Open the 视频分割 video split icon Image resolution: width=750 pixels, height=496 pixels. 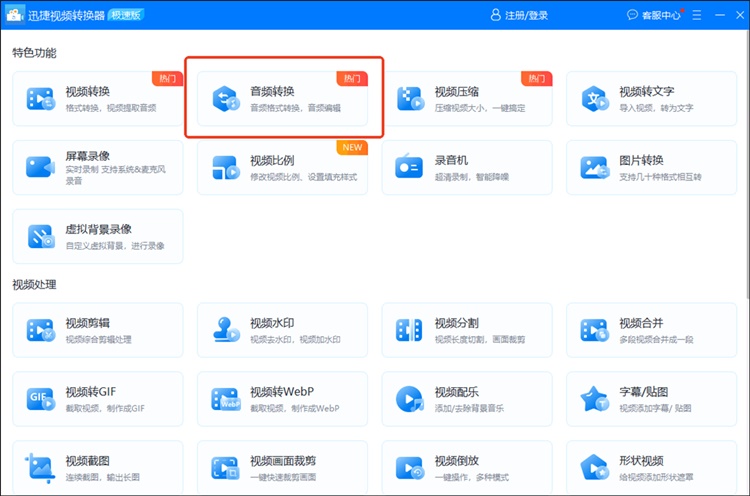click(x=409, y=330)
